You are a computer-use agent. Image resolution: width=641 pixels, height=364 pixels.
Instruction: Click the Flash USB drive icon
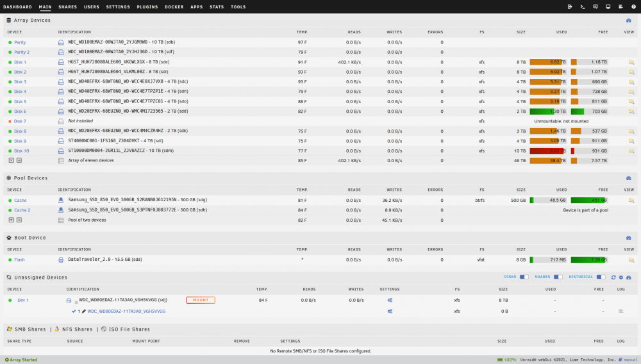point(61,260)
